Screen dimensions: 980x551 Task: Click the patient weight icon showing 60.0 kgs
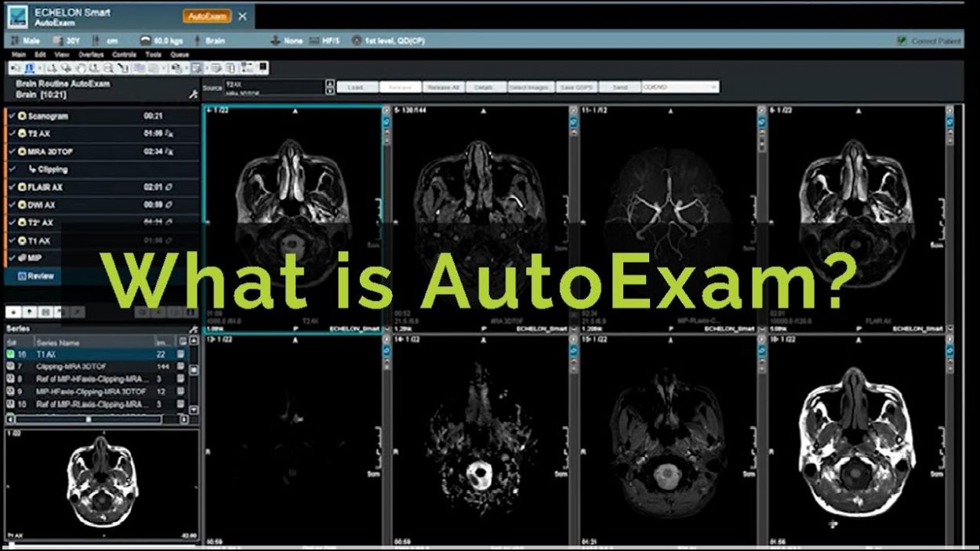point(145,40)
